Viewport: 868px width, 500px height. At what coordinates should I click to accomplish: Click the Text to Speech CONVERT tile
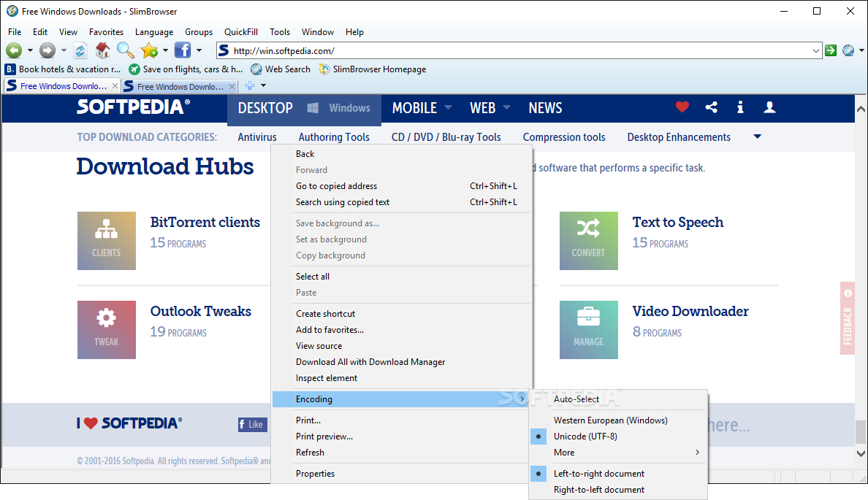(588, 241)
